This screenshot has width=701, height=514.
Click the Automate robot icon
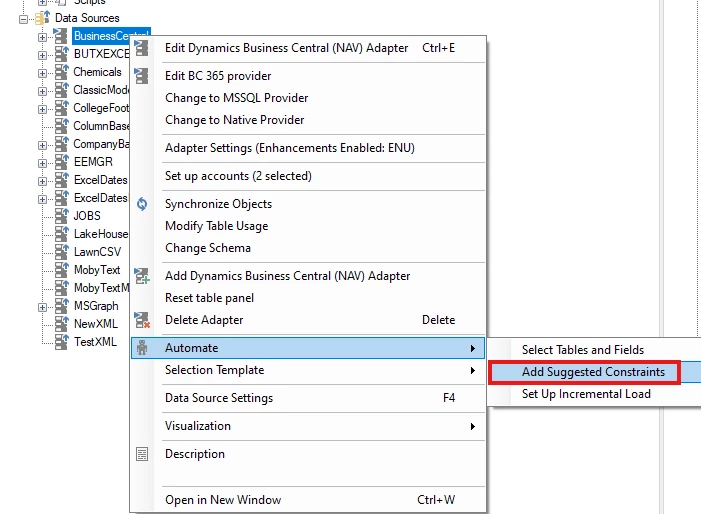(142, 348)
